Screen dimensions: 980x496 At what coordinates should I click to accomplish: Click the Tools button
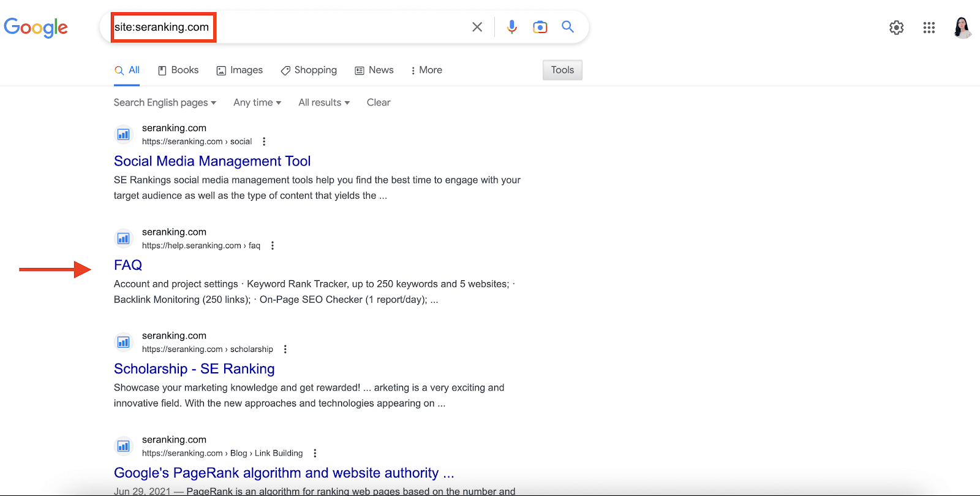pos(562,70)
